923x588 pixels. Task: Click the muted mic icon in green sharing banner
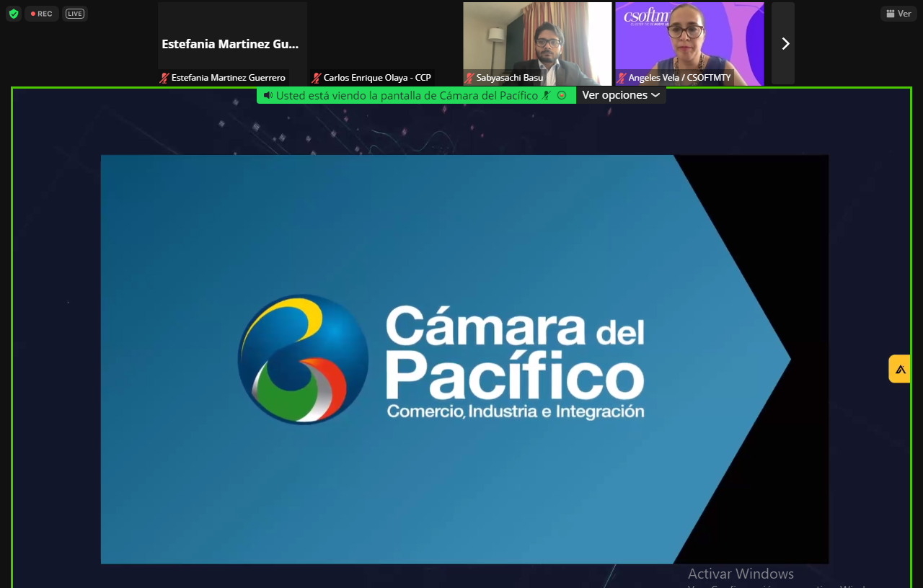click(x=547, y=95)
